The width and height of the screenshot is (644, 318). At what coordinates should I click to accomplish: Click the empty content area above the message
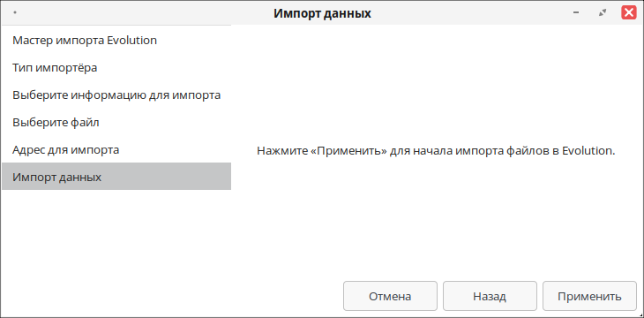pos(437,82)
